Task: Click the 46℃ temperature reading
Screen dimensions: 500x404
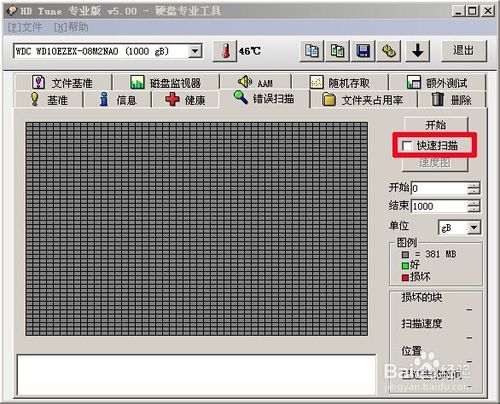Action: pyautogui.click(x=250, y=51)
